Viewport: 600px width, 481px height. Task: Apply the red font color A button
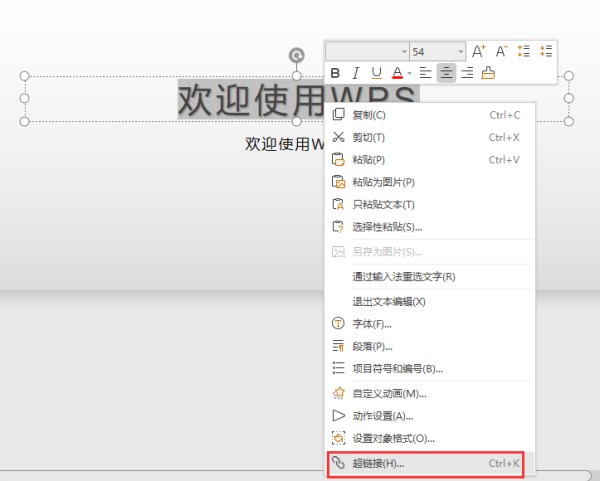[397, 73]
